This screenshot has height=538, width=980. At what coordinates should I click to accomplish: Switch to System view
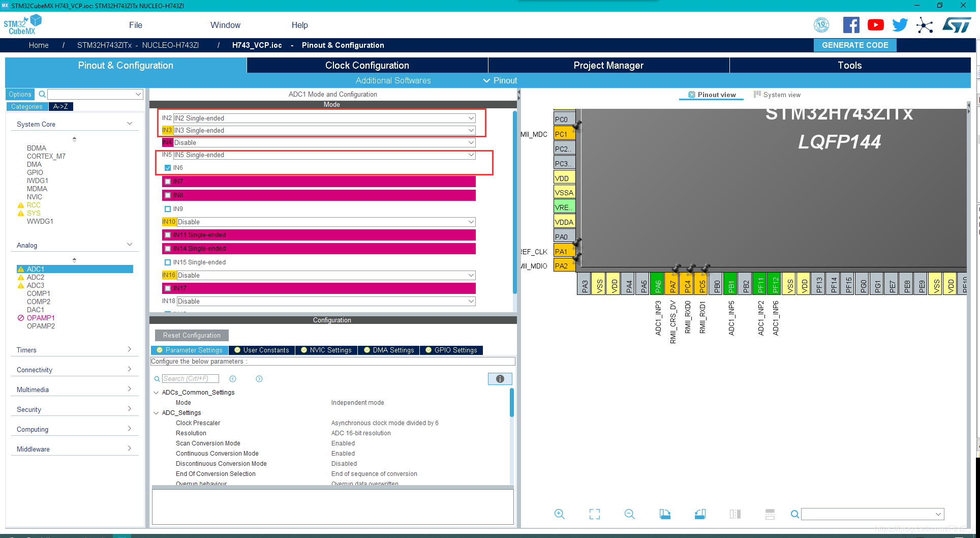(777, 95)
